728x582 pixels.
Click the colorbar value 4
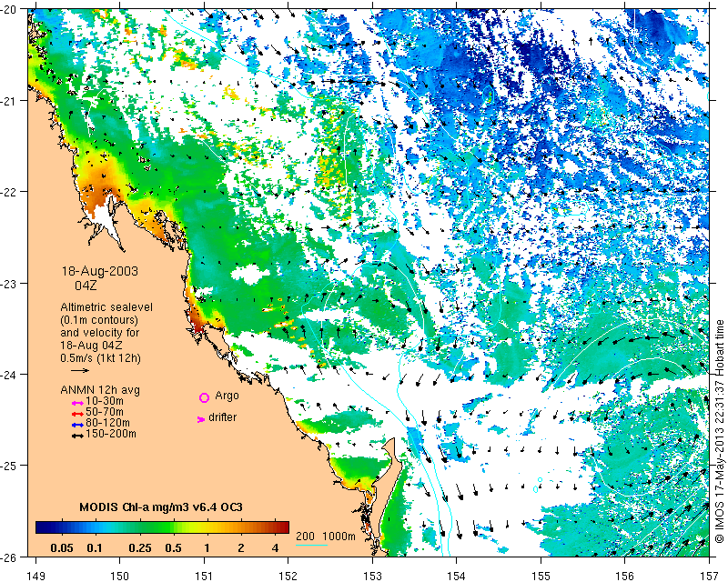276,548
